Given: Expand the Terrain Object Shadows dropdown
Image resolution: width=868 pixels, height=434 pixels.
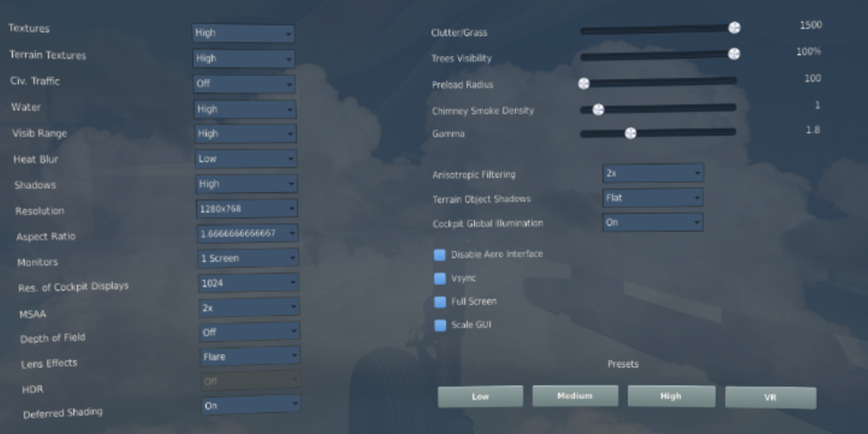Looking at the screenshot, I should (x=654, y=198).
